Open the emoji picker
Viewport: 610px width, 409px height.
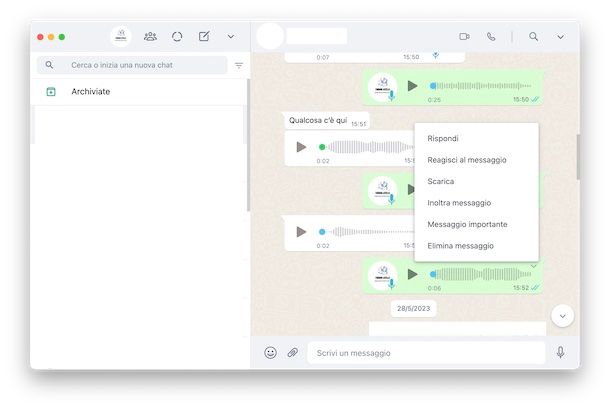click(x=270, y=353)
